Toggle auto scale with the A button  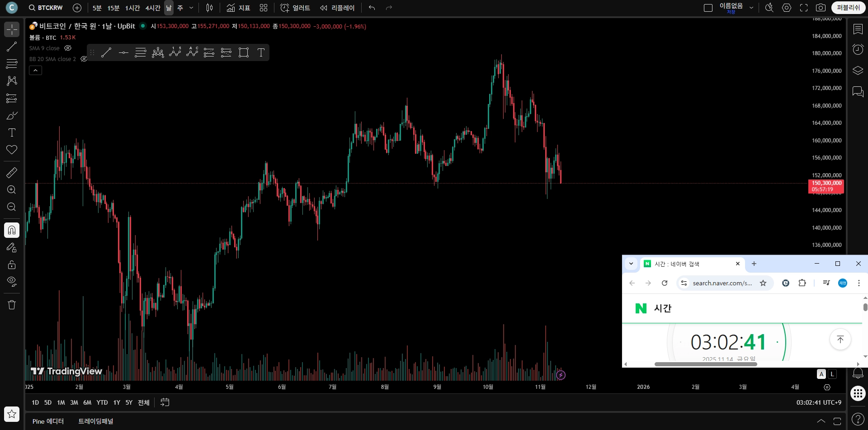pos(821,374)
